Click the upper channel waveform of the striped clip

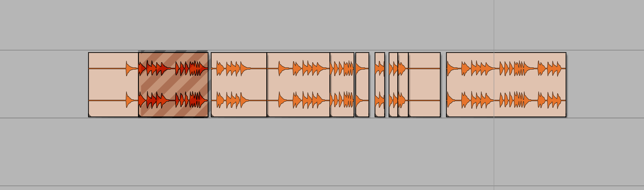(173, 68)
